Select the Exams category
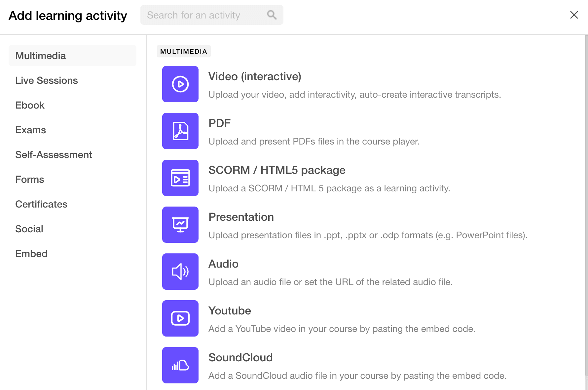588x390 pixels. click(30, 130)
